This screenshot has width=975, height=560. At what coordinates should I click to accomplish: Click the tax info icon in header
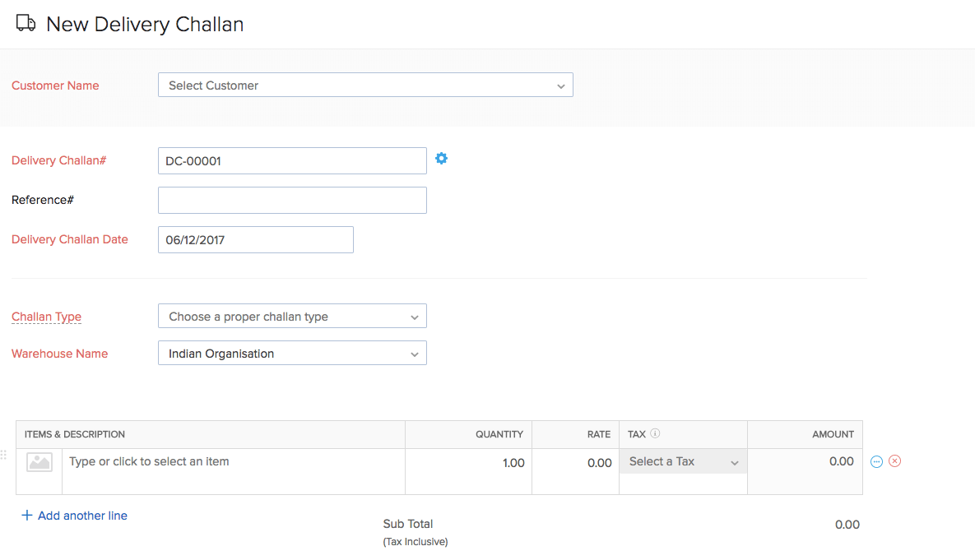point(656,434)
